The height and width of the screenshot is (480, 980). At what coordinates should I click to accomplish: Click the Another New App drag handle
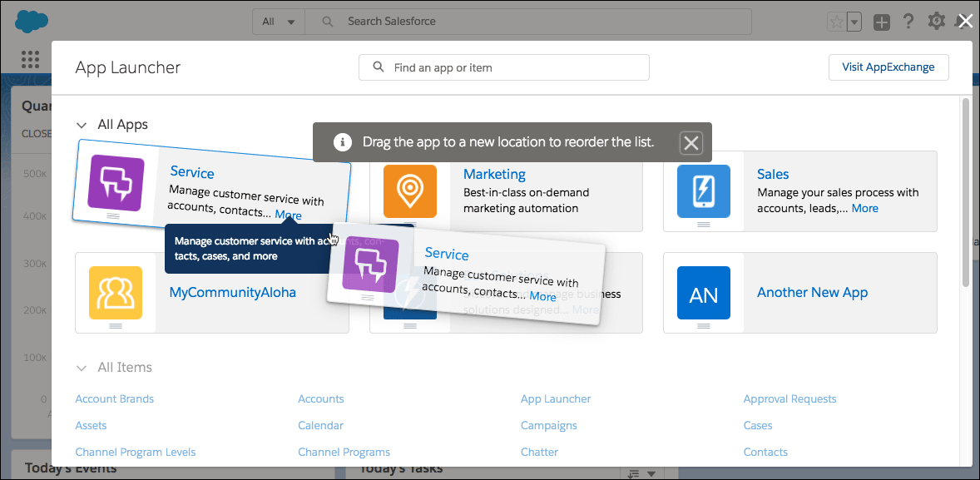[x=704, y=325]
